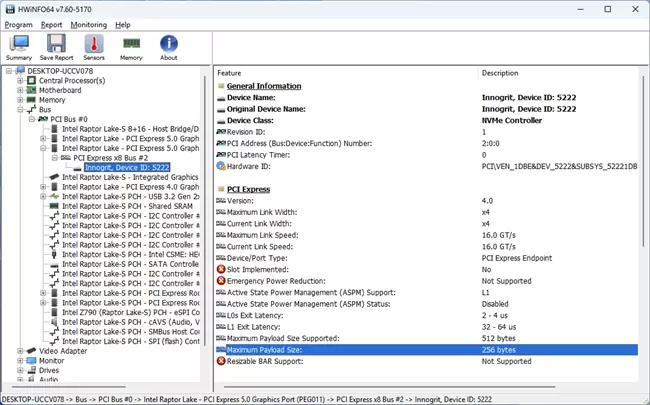Open the Summary toolbar icon
The width and height of the screenshot is (650, 405).
point(19,44)
